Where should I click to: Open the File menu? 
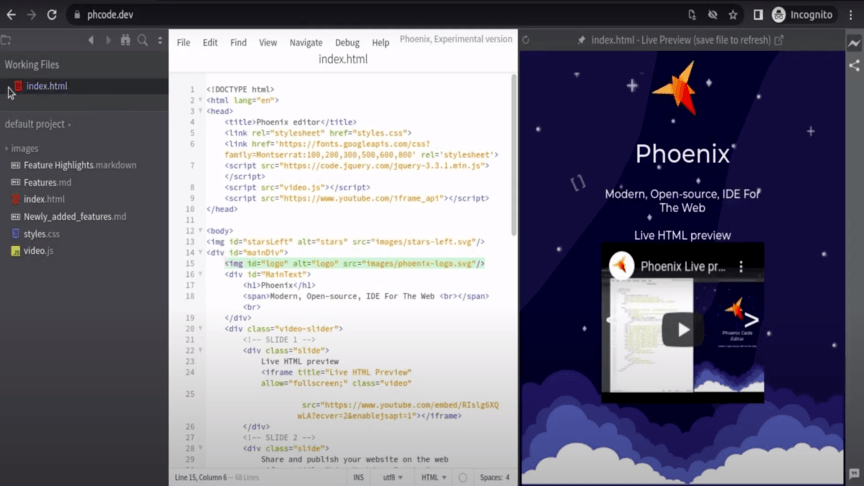[183, 42]
